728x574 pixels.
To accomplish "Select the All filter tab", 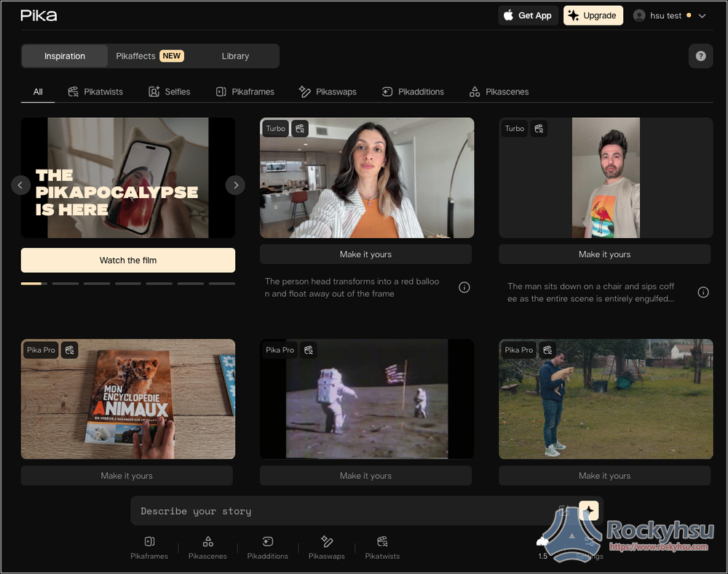I will click(x=38, y=92).
